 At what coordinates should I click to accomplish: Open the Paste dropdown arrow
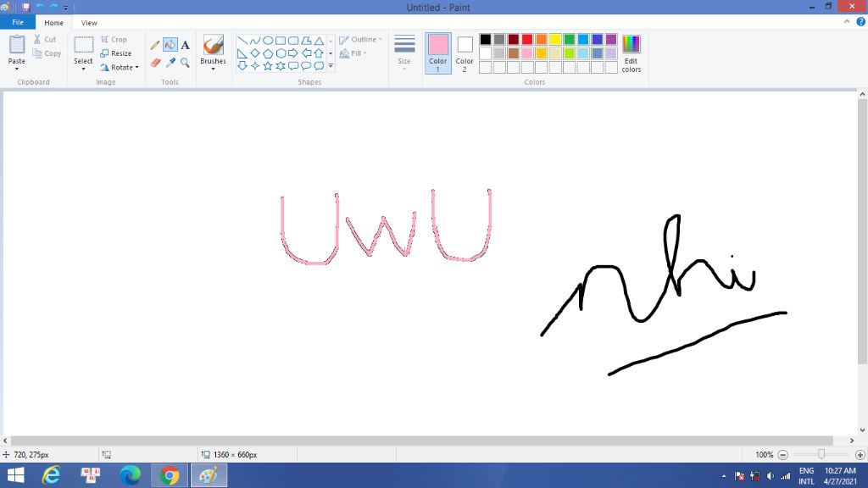click(x=17, y=69)
